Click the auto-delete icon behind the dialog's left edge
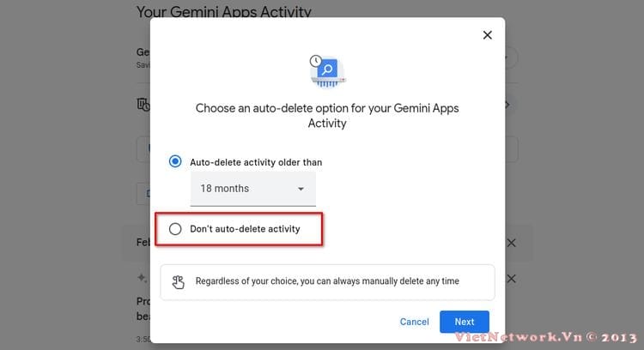The width and height of the screenshot is (644, 350). click(143, 104)
